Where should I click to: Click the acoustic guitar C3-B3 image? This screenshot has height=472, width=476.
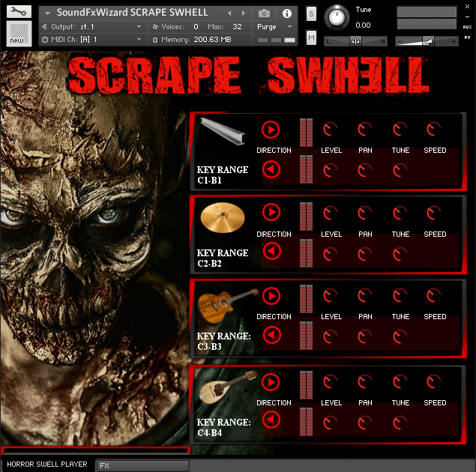(x=228, y=306)
